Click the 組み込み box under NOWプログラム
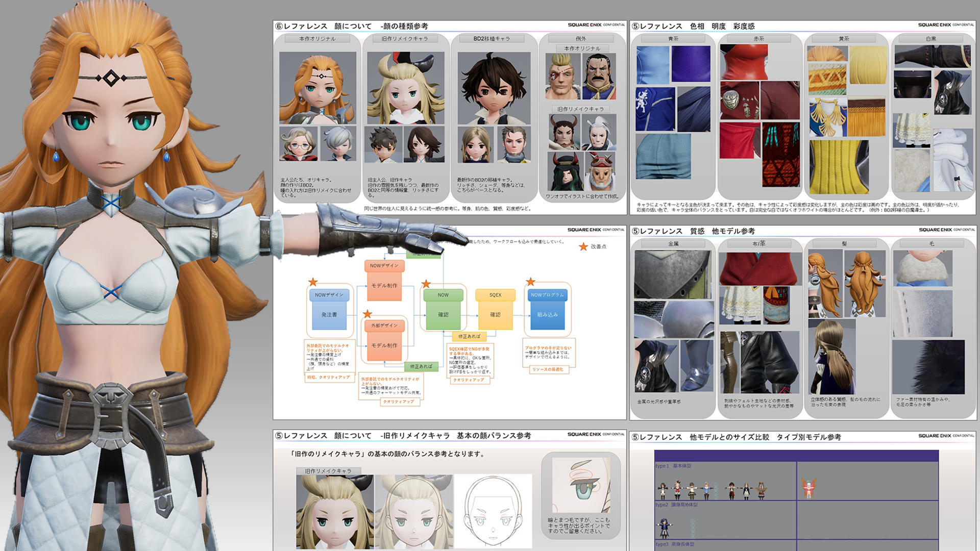This screenshot has width=980, height=551. click(547, 315)
